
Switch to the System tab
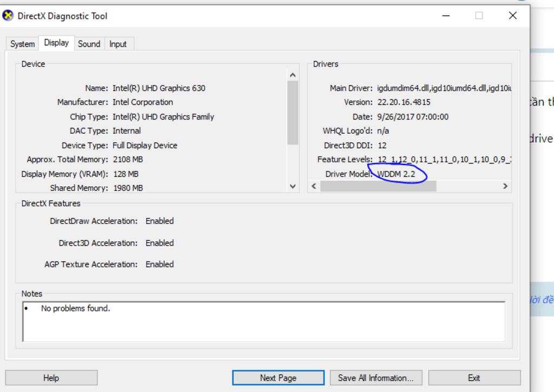pyautogui.click(x=22, y=44)
